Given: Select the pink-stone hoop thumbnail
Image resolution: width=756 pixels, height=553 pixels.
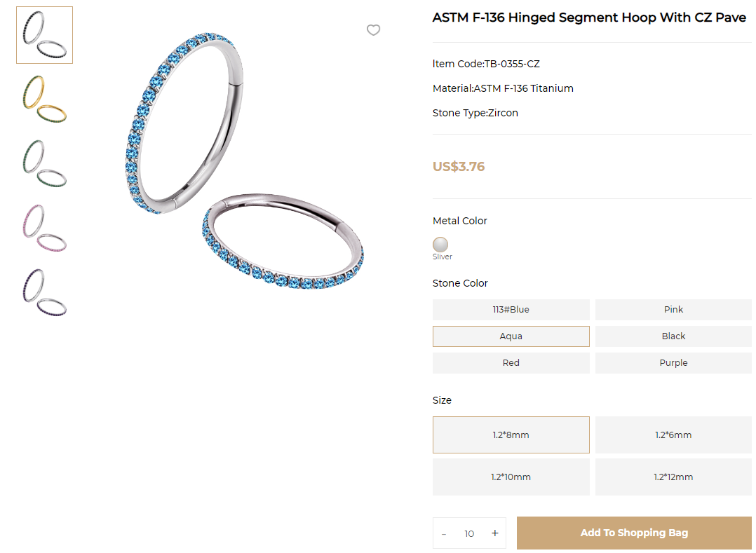Looking at the screenshot, I should coord(44,228).
